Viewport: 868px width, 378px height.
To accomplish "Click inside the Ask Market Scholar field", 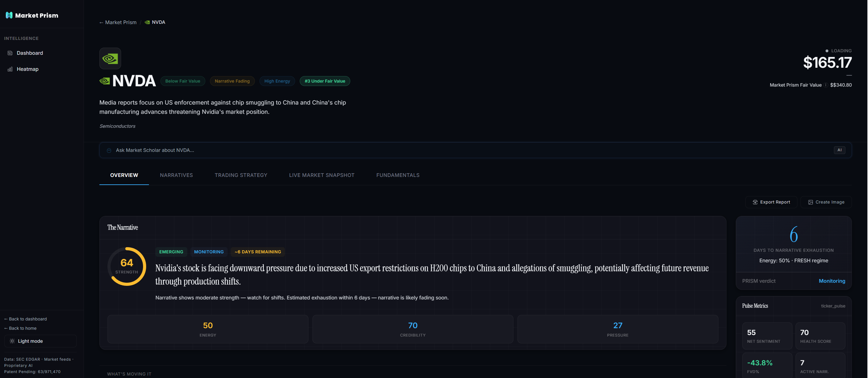I will click(x=303, y=150).
